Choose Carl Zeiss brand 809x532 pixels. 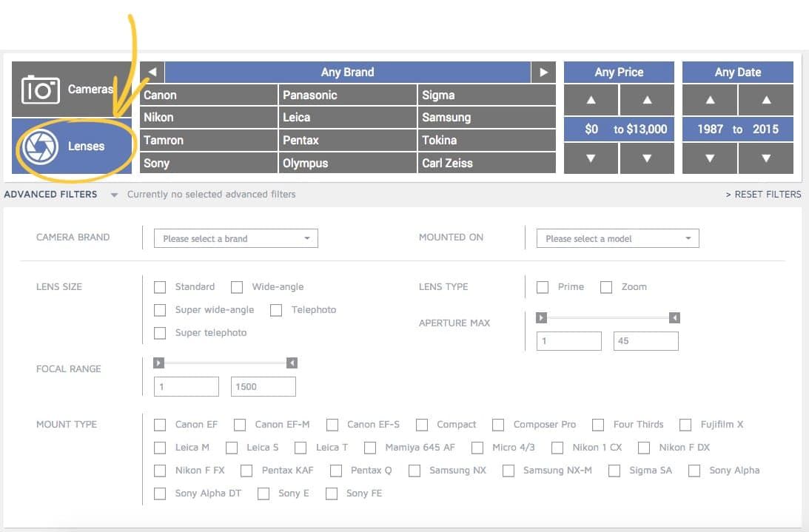coord(487,163)
